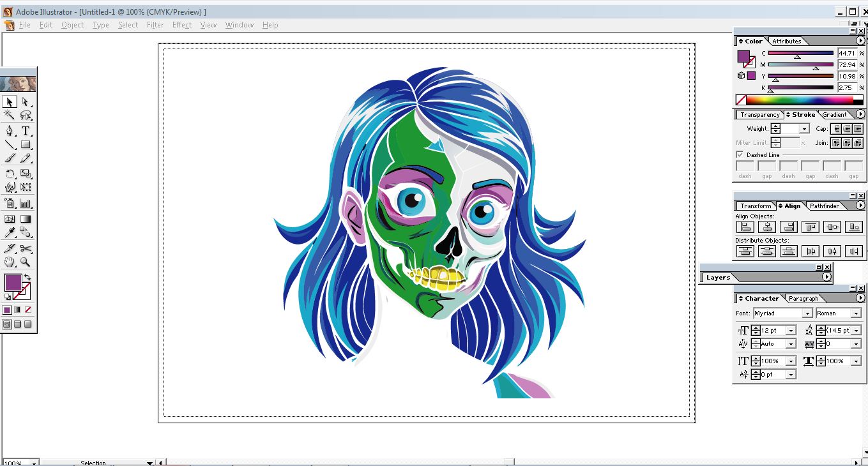This screenshot has height=466, width=868.
Task: Choose the Warp tool
Action: tap(10, 188)
